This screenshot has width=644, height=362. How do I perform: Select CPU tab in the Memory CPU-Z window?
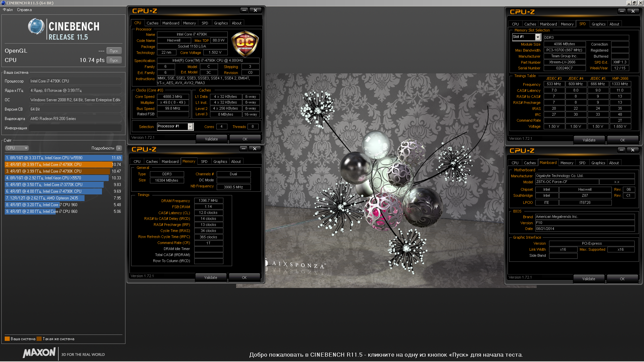click(x=137, y=162)
